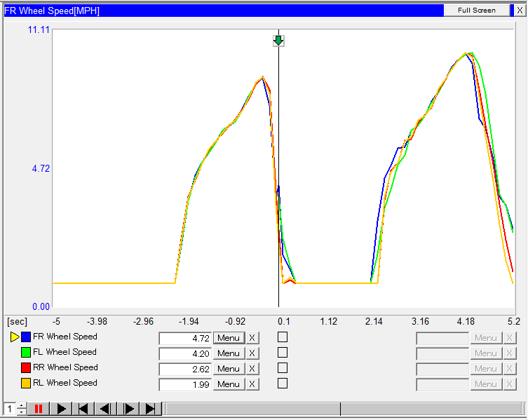528x420 pixels.
Task: Click the green cursor arrow marker on the graph
Action: pos(278,41)
